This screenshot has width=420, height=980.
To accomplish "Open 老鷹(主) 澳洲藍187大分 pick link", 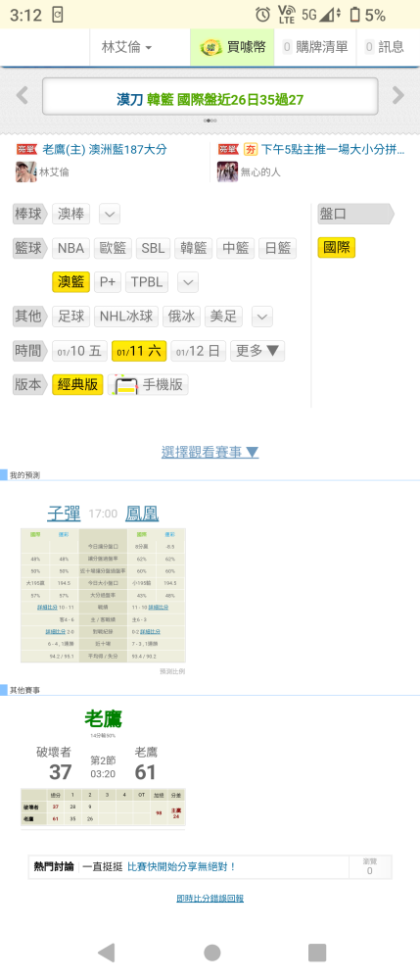I will pos(104,150).
